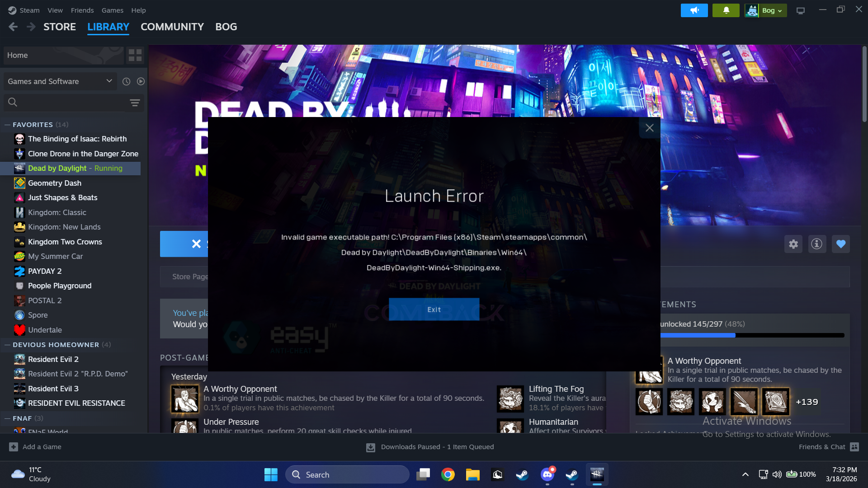Click the Add a Game plus icon
This screenshot has height=488, width=868.
[14, 447]
